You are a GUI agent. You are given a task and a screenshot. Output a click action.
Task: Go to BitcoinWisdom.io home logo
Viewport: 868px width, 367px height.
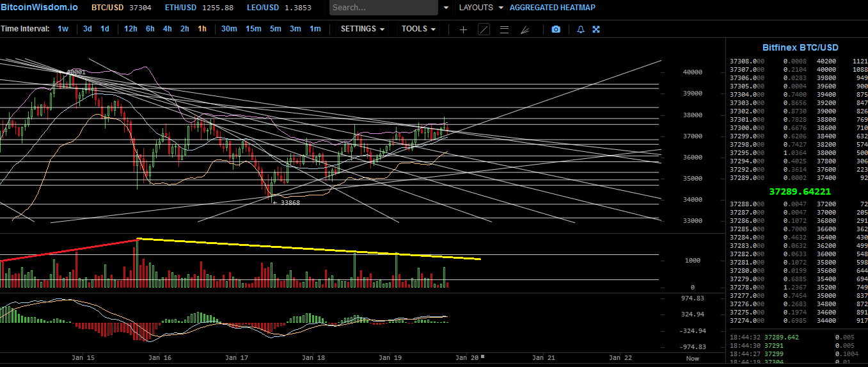pos(39,7)
